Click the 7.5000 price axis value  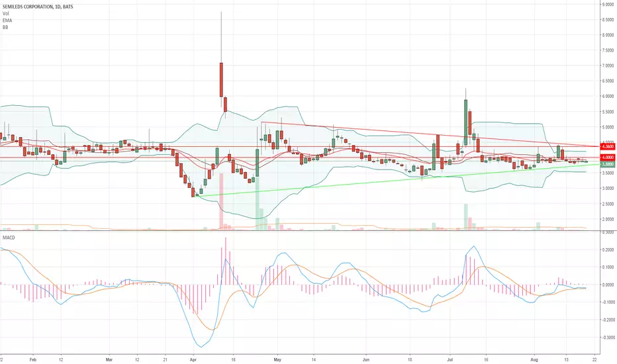pos(608,50)
